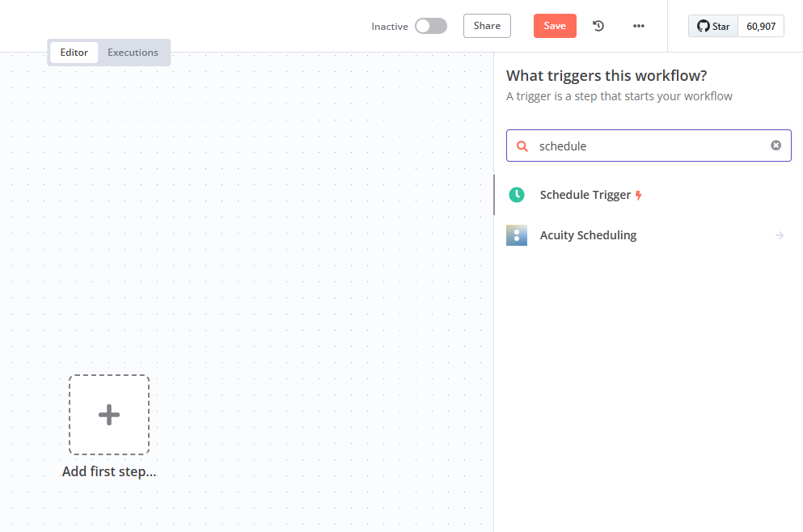Expand Acuity Scheduling with its arrow
This screenshot has height=532, width=803.
click(x=779, y=235)
